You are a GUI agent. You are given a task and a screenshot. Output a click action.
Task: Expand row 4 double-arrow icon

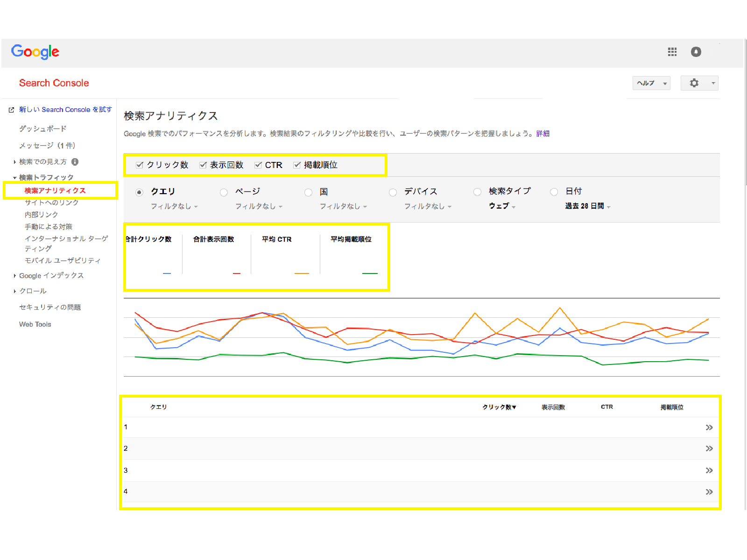click(x=709, y=492)
